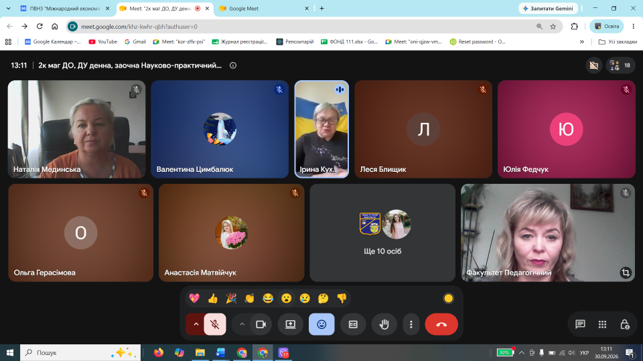
Task: Click Запитати Gemini button
Action: pyautogui.click(x=548, y=8)
